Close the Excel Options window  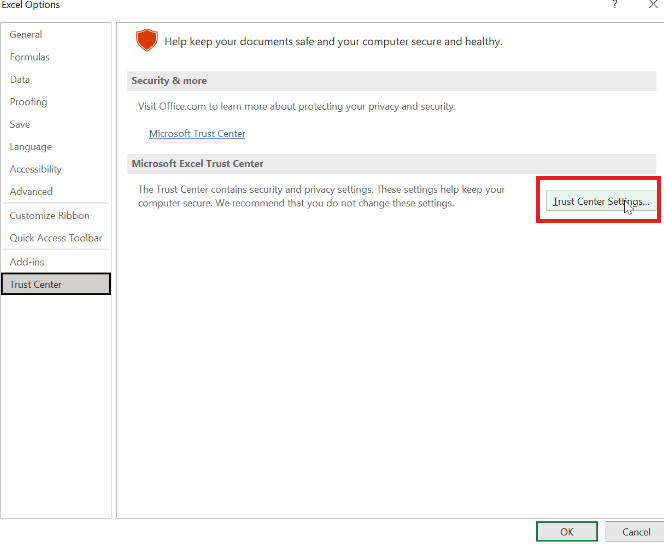(x=653, y=5)
